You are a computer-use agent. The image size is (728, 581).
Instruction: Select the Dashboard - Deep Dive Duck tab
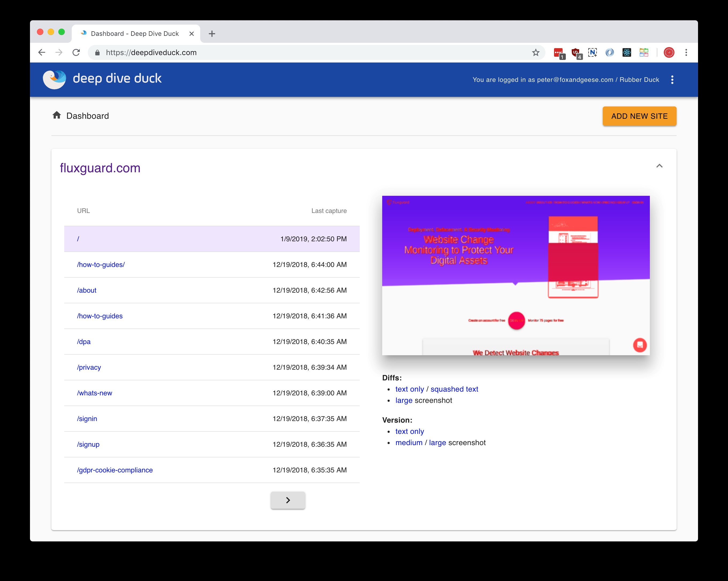(135, 34)
